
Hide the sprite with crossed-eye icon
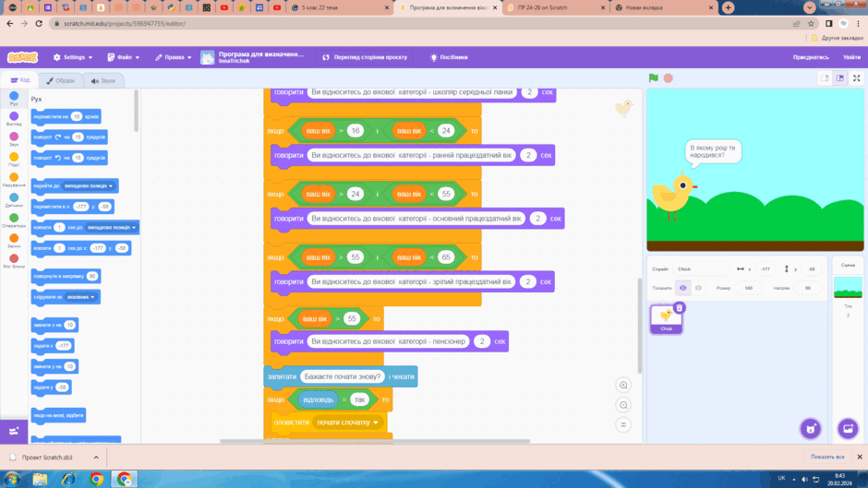point(698,288)
